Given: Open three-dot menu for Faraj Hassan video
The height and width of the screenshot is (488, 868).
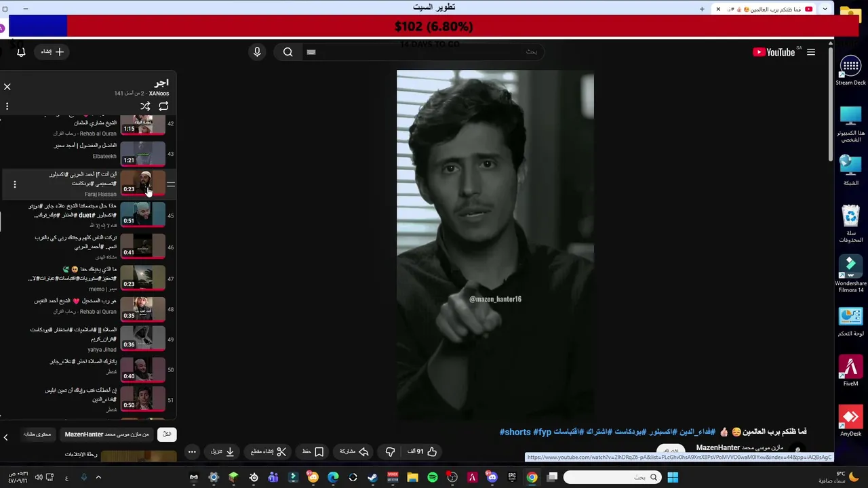Looking at the screenshot, I should [x=15, y=184].
